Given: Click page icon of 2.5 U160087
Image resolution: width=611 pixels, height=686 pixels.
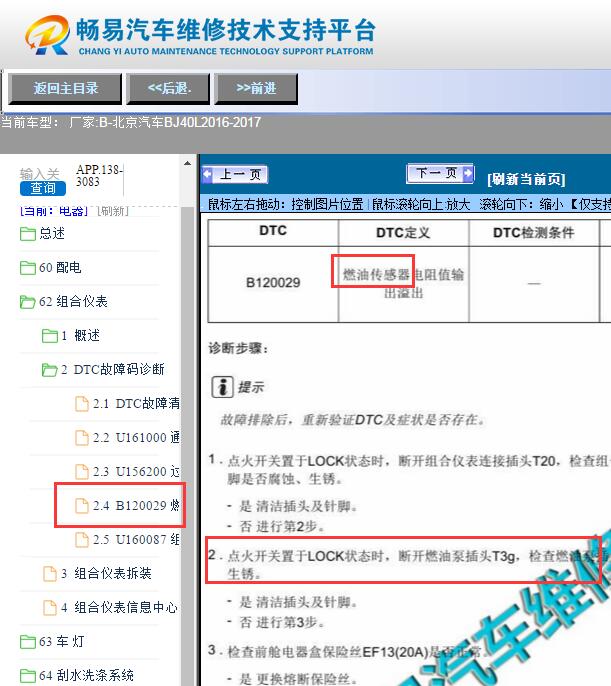Looking at the screenshot, I should (x=82, y=540).
